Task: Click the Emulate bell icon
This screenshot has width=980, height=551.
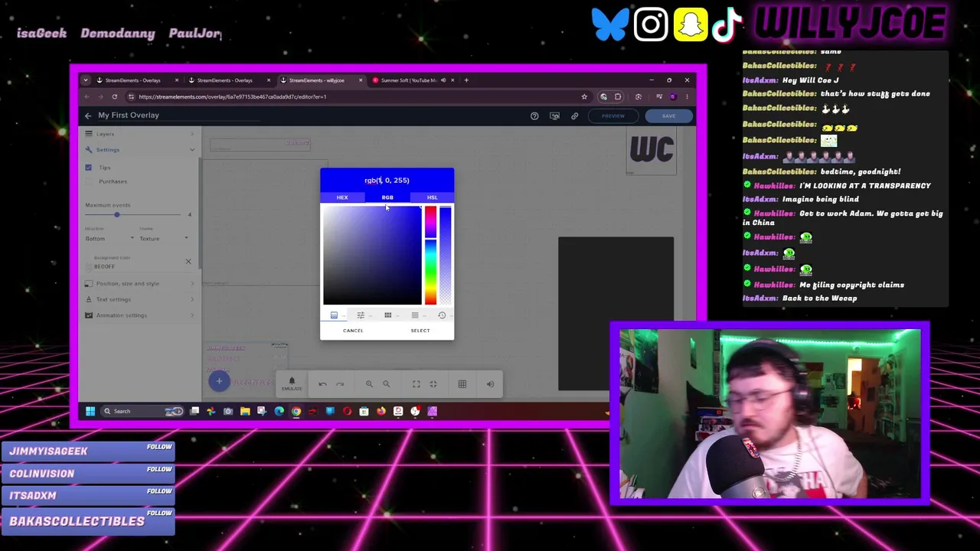Action: (292, 383)
